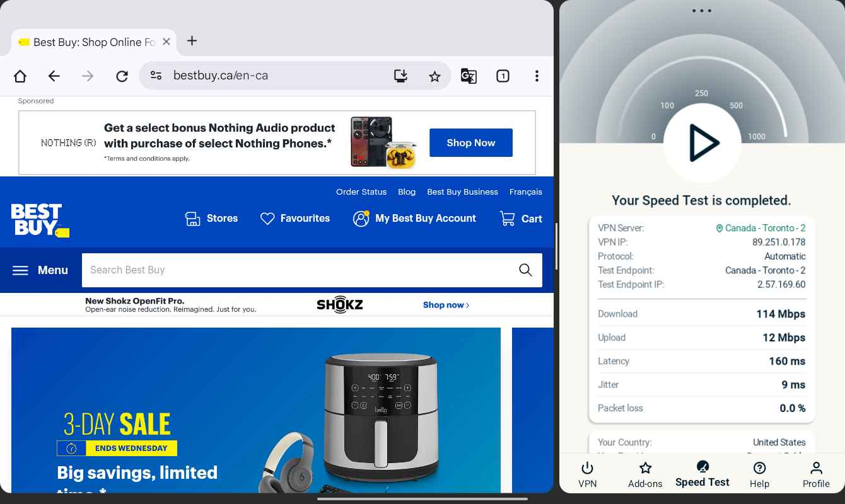Select Speed Test tab
Image resolution: width=845 pixels, height=504 pixels.
tap(702, 475)
